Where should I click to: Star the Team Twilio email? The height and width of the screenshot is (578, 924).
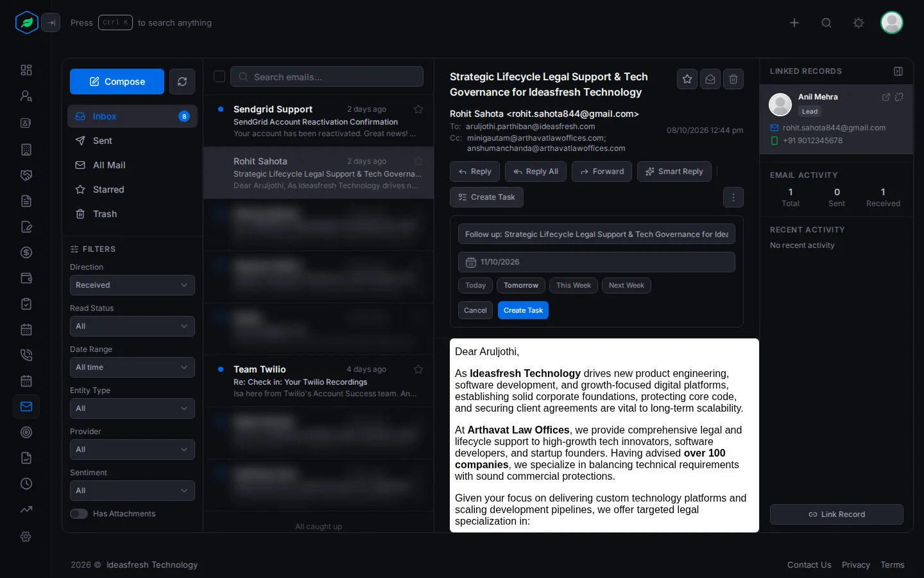point(418,369)
